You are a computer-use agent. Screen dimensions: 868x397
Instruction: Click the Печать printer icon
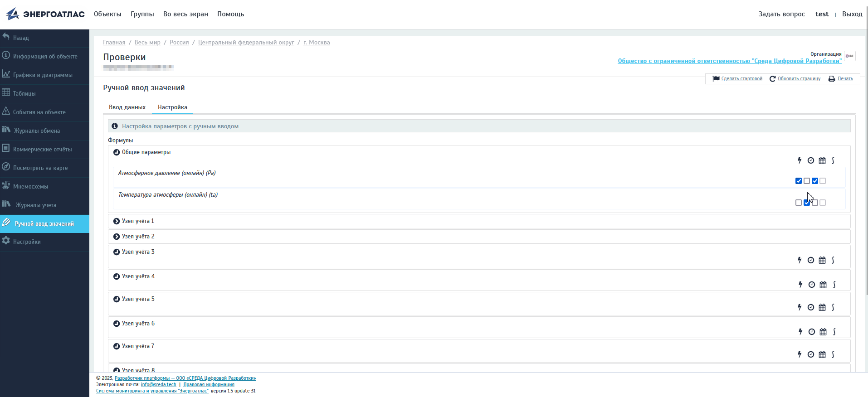pos(832,79)
